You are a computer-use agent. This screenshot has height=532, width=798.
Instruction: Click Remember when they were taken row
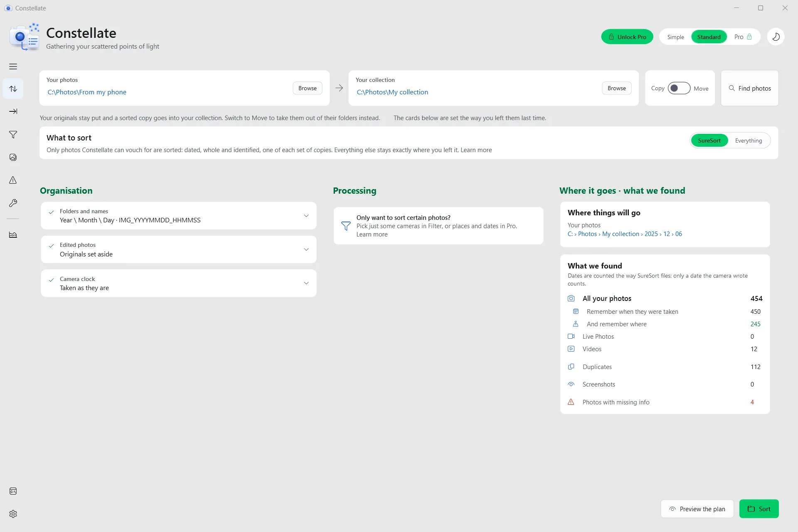click(665, 312)
